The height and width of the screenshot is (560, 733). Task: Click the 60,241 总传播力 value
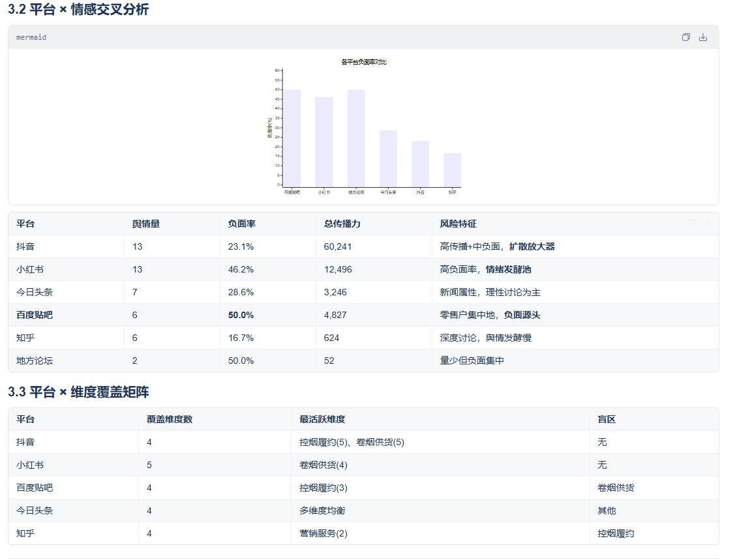click(x=338, y=247)
